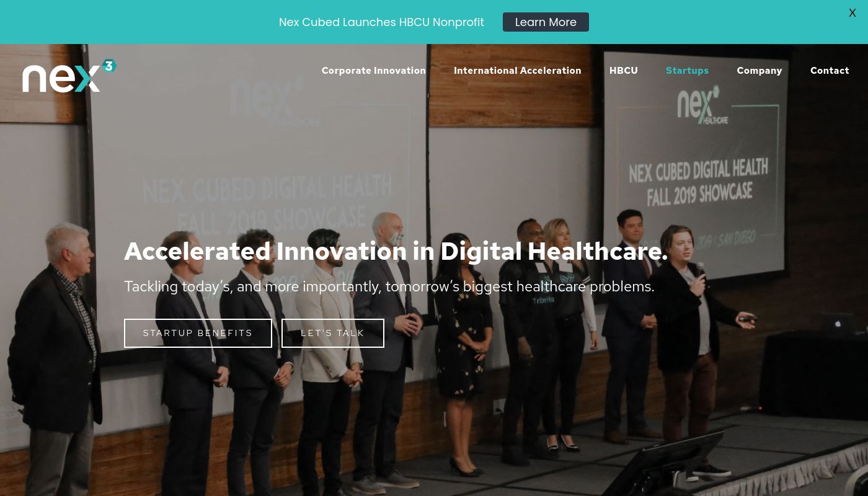The image size is (868, 496).
Task: Open the Company menu
Action: (x=759, y=71)
